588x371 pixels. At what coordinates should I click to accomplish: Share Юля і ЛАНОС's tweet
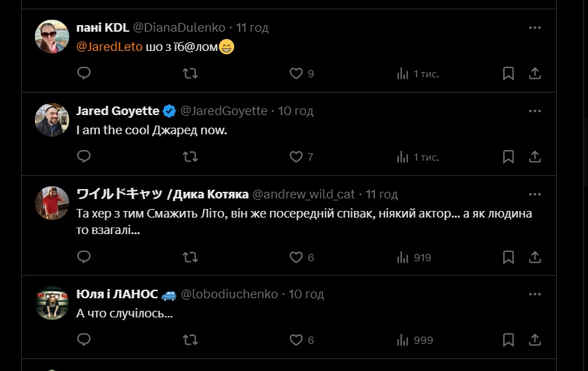click(535, 340)
